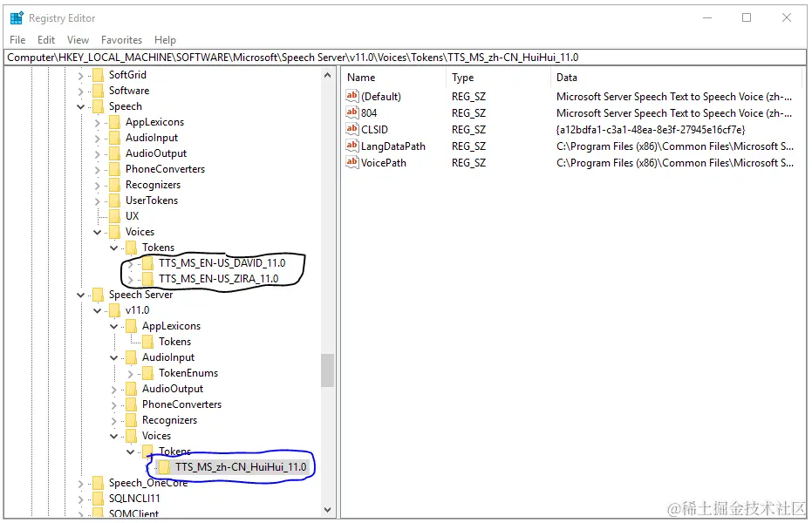Collapse the v11.0 key
812x523 pixels.
98,310
